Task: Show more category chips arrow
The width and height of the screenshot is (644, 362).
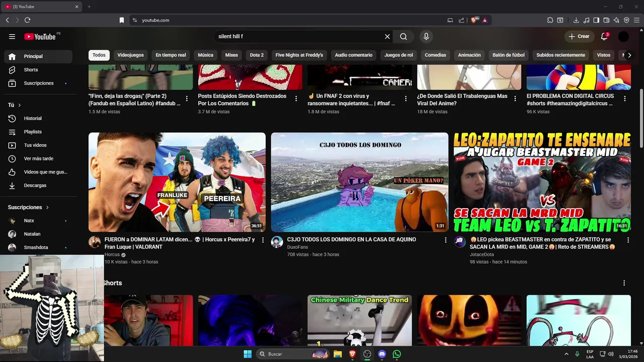Action: 629,55
